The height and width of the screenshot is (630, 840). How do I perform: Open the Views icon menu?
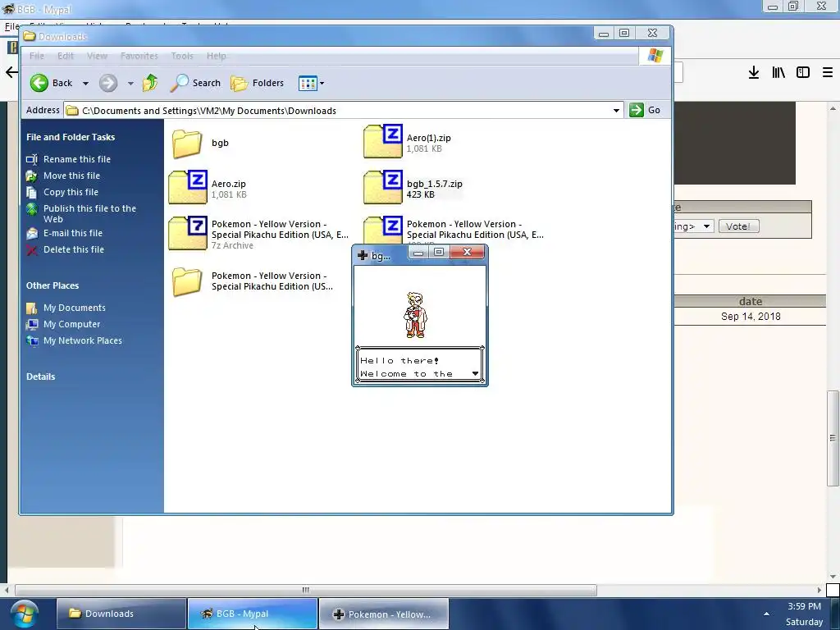(311, 83)
